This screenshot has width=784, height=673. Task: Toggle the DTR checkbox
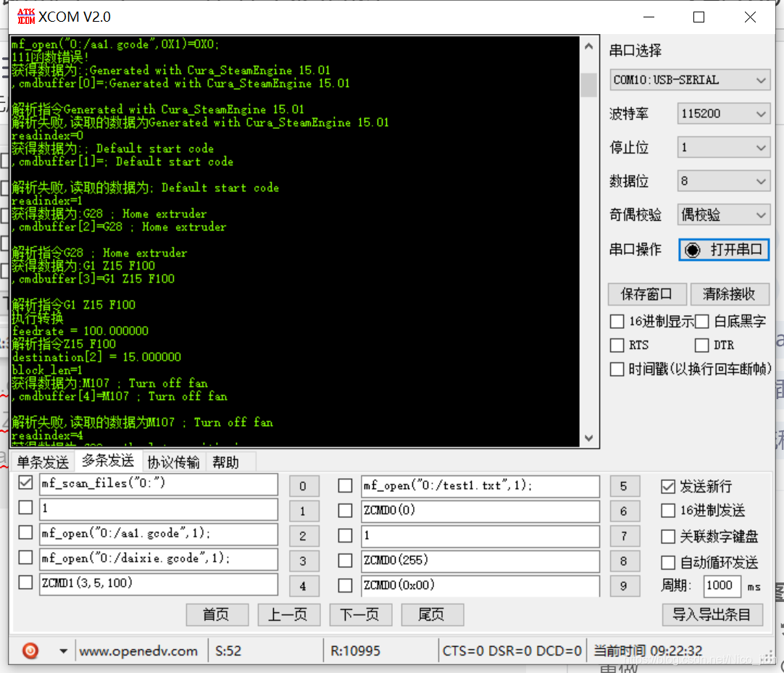click(x=702, y=345)
